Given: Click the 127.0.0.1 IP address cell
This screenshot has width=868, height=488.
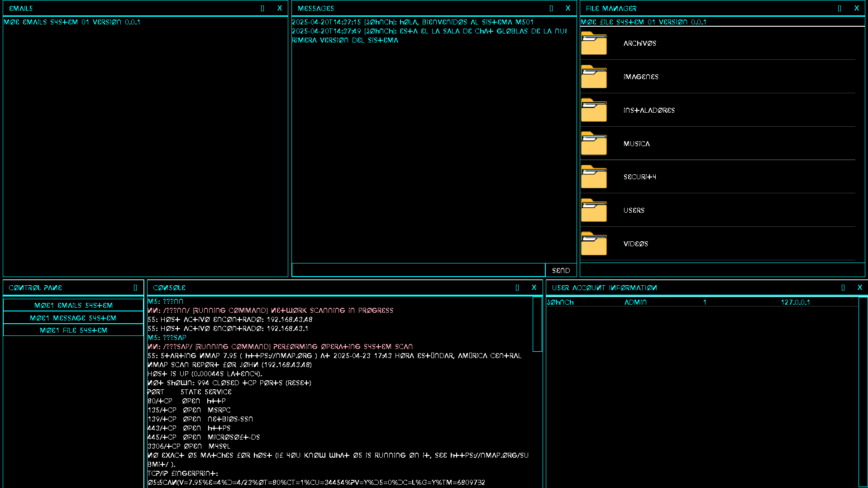Looking at the screenshot, I should [795, 302].
